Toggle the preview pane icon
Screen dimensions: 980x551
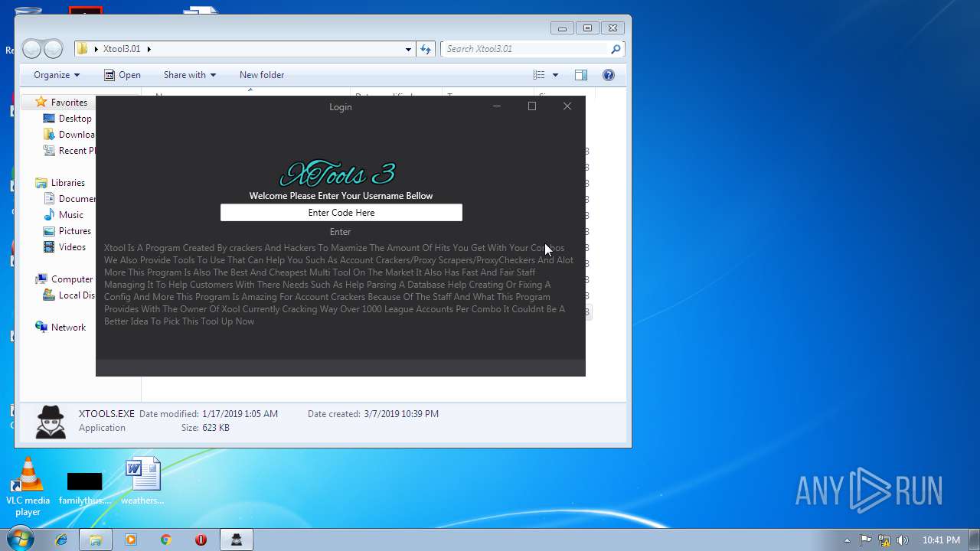[x=581, y=75]
